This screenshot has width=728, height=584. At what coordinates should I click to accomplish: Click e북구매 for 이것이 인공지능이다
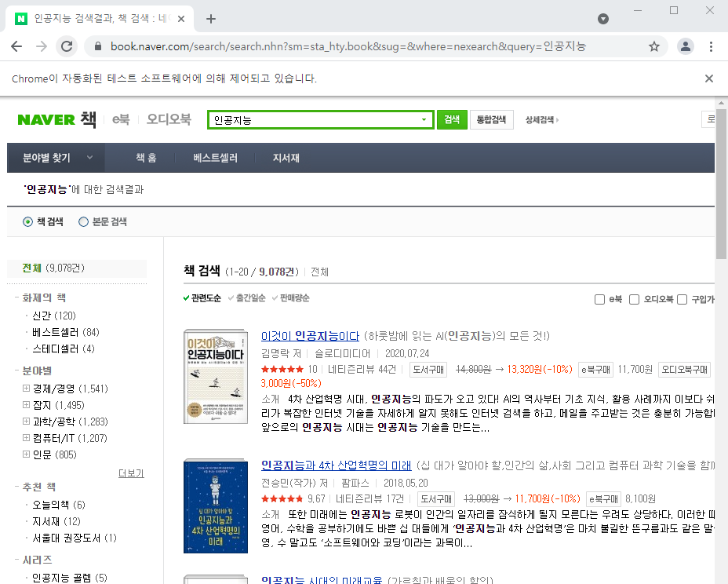click(x=595, y=370)
